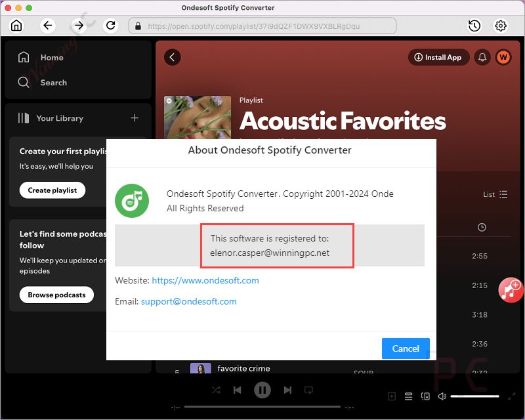Click Install App button
Viewport: 525px width, 420px height.
[438, 57]
